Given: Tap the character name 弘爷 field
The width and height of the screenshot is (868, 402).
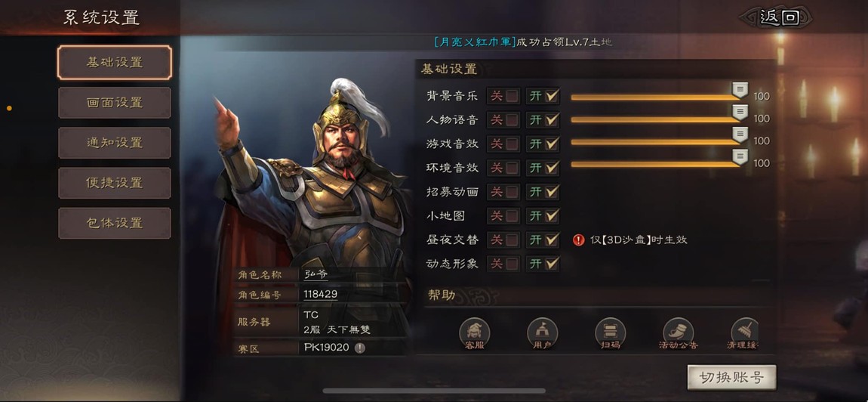Looking at the screenshot, I should [316, 274].
